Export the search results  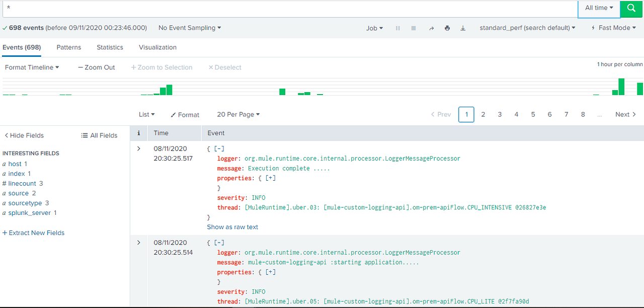tap(462, 28)
